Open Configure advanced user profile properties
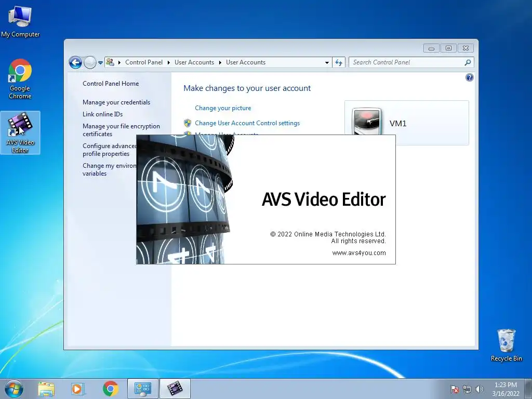 pos(109,150)
